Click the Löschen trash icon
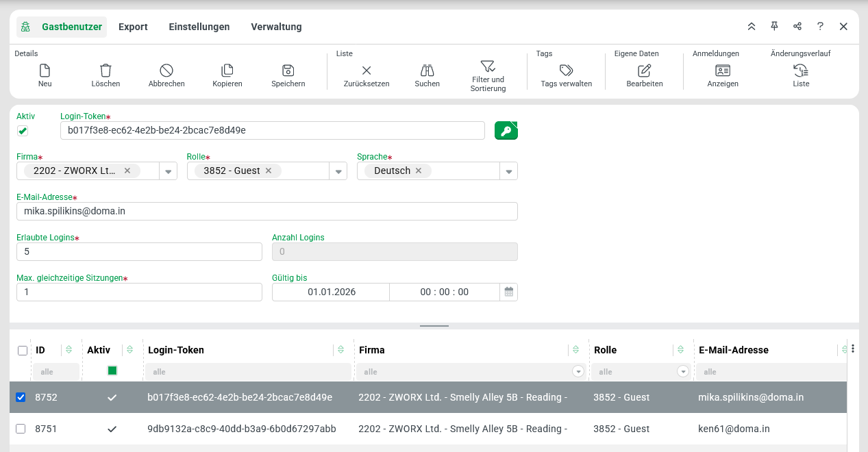The image size is (868, 452). pyautogui.click(x=106, y=71)
